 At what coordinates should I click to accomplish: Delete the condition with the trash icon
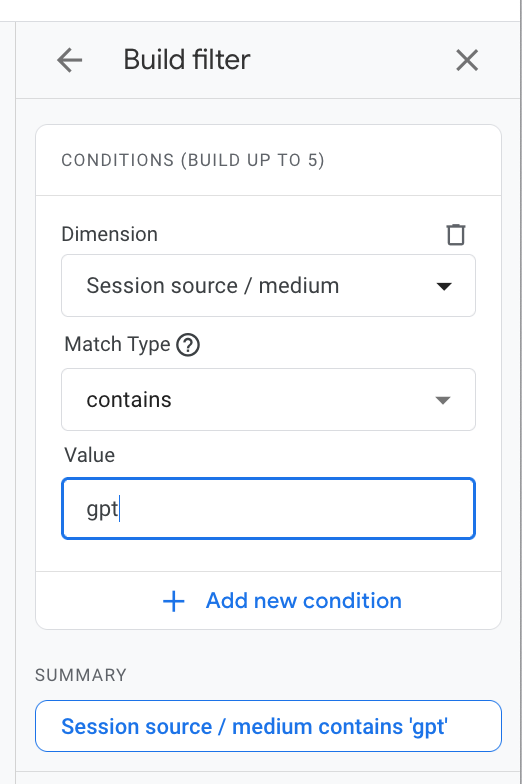pos(456,234)
